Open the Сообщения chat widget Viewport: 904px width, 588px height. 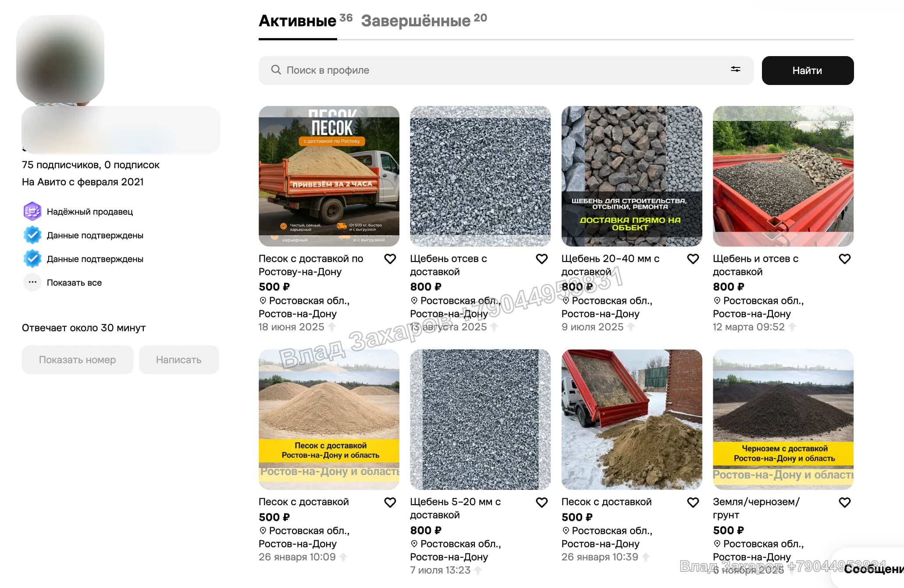[872, 569]
